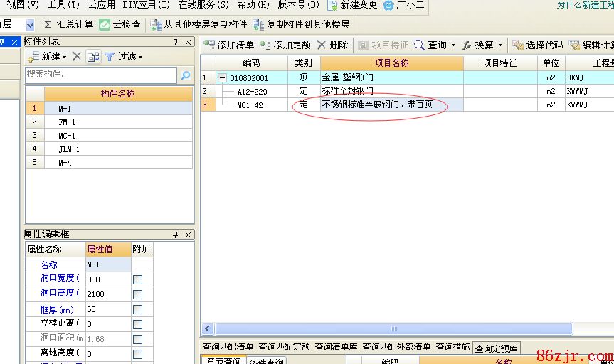Click the 为什么新建工程 link
The image size is (614, 364).
(585, 5)
